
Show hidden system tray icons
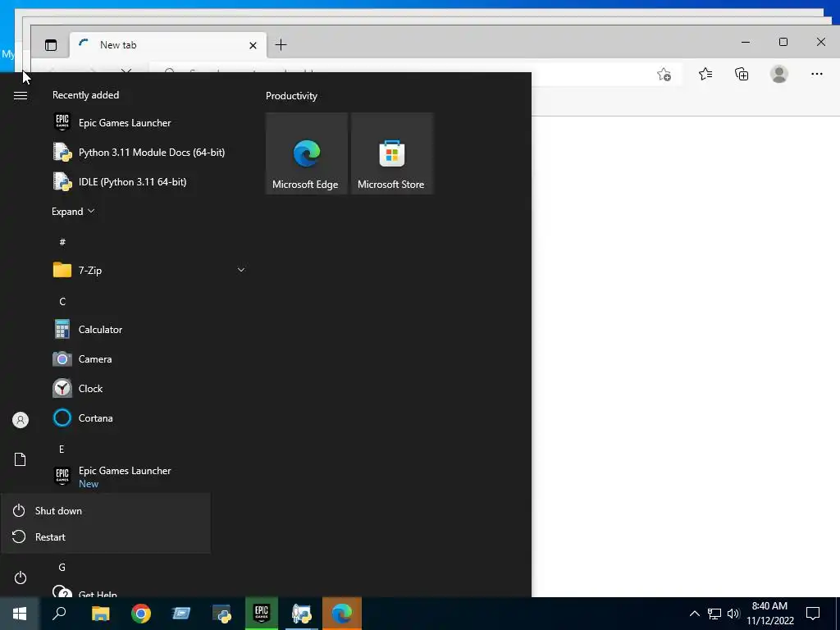[x=694, y=614]
